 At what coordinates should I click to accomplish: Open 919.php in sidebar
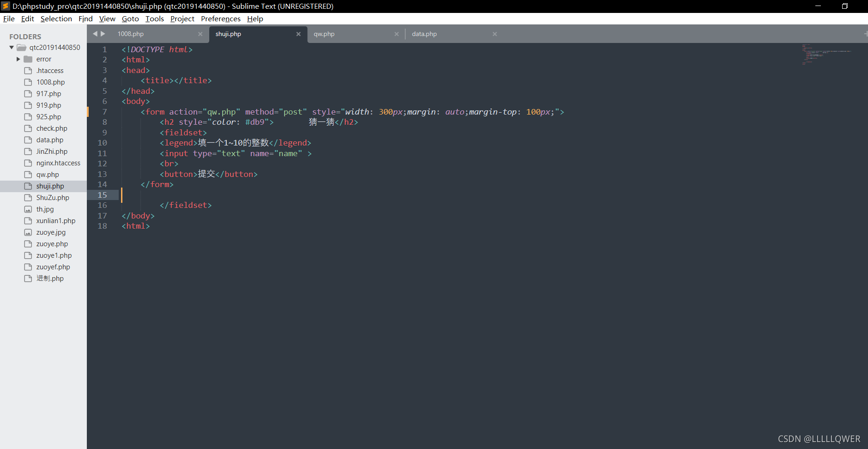(49, 105)
